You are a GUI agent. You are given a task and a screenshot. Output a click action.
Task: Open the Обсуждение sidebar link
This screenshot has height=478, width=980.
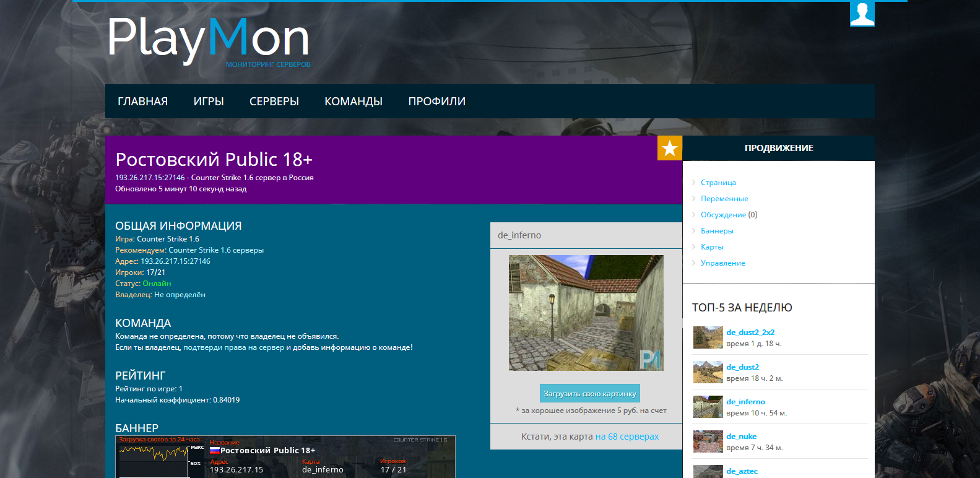[x=723, y=215]
